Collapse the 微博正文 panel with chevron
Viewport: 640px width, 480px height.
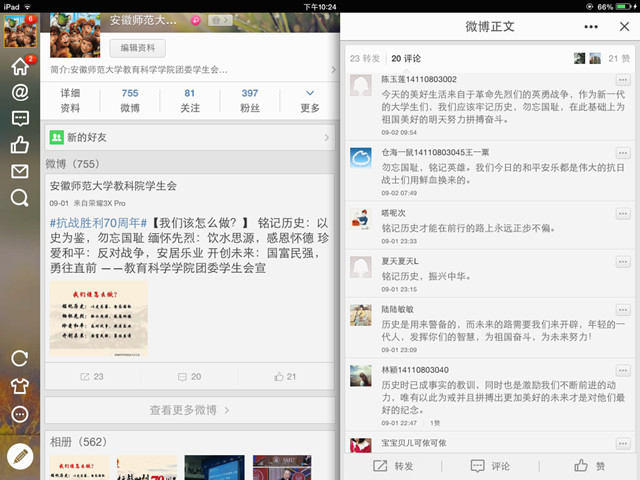pyautogui.click(x=620, y=27)
